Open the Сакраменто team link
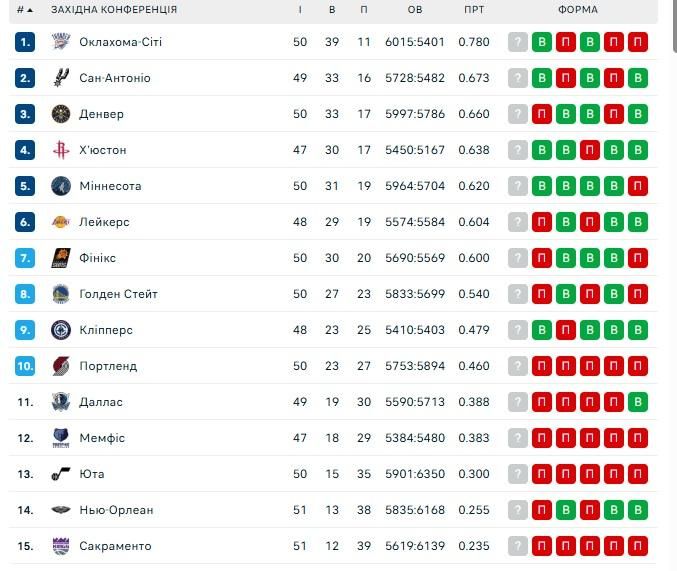The width and height of the screenshot is (677, 571). click(x=115, y=546)
